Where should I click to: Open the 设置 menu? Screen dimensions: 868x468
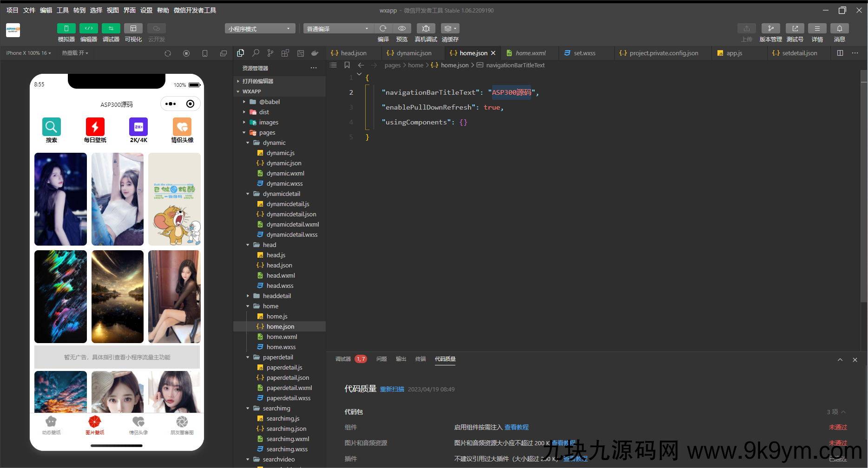pos(146,10)
